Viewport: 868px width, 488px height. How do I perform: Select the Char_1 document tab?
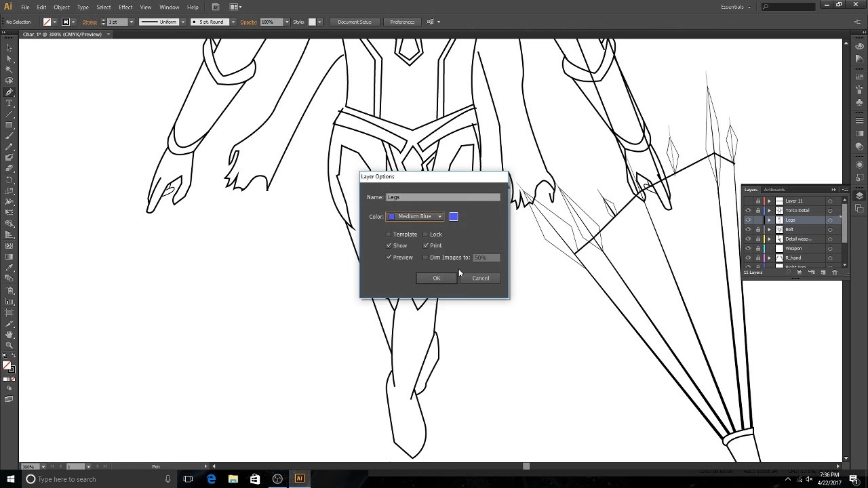[61, 35]
